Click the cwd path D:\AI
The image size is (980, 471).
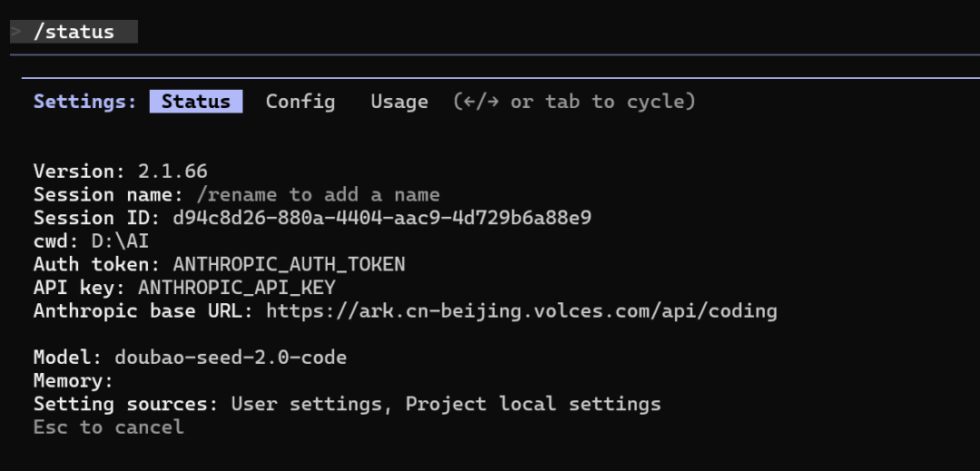click(121, 241)
